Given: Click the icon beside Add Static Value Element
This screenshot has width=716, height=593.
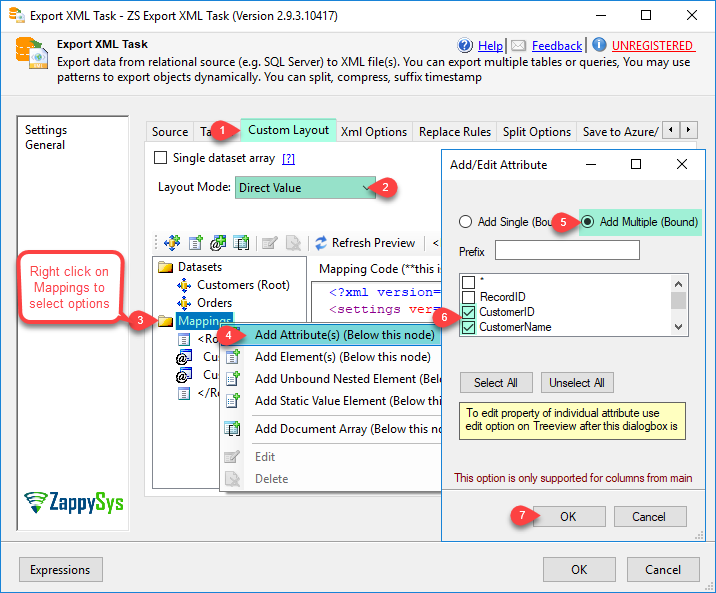Looking at the screenshot, I should pos(233,401).
